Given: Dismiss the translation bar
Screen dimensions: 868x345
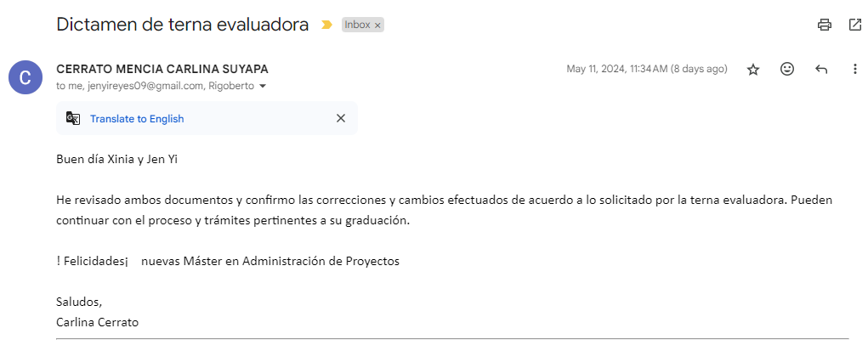Looking at the screenshot, I should 341,119.
